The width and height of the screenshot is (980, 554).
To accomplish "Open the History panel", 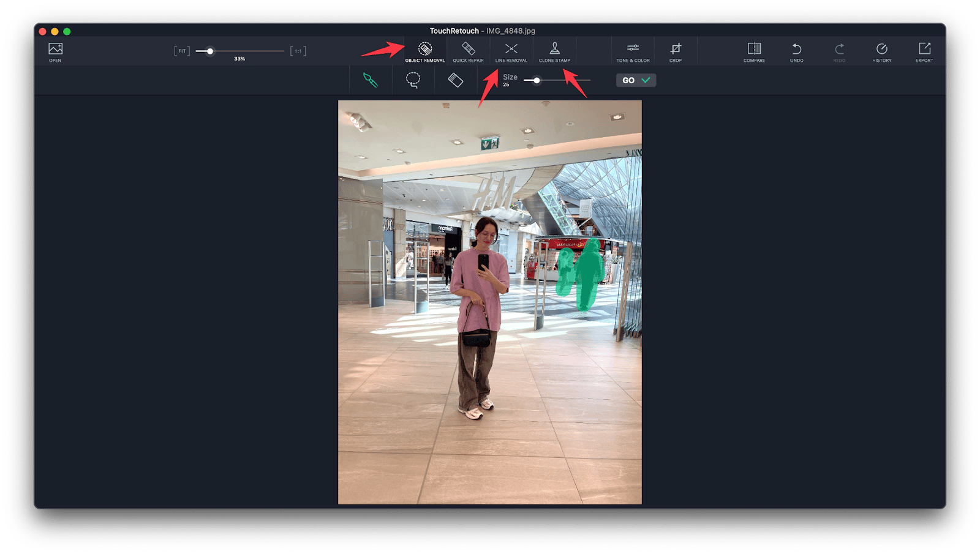I will click(x=882, y=52).
